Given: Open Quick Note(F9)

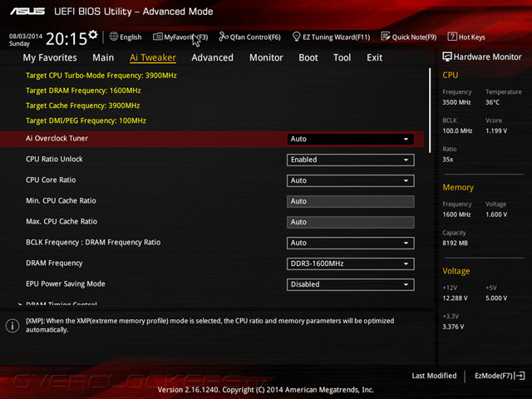Looking at the screenshot, I should pyautogui.click(x=409, y=37).
